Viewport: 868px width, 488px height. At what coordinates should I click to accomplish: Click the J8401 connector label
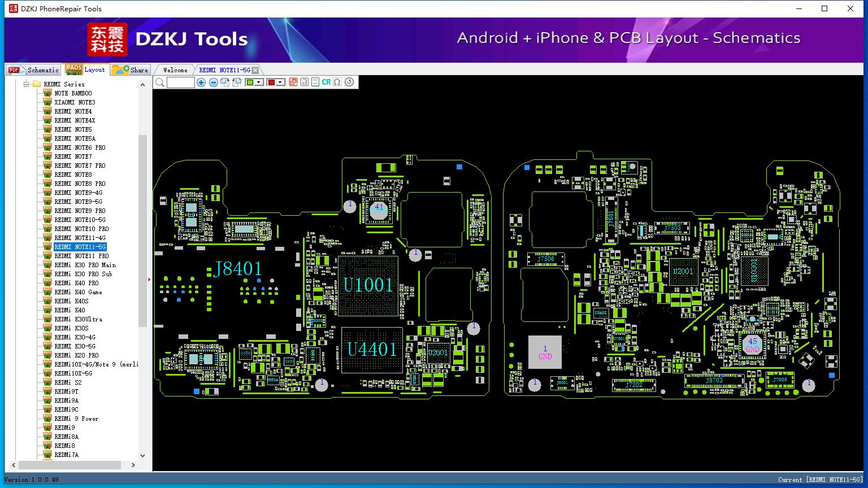[238, 269]
